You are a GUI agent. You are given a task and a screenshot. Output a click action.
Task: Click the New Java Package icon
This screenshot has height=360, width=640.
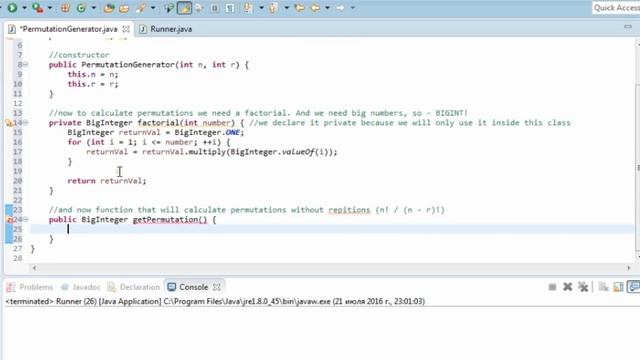pos(65,8)
